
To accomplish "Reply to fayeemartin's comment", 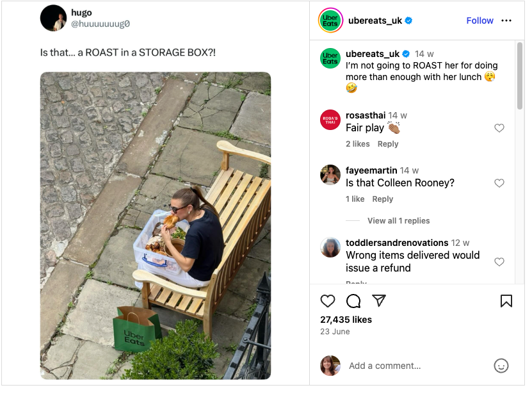I will pos(383,199).
